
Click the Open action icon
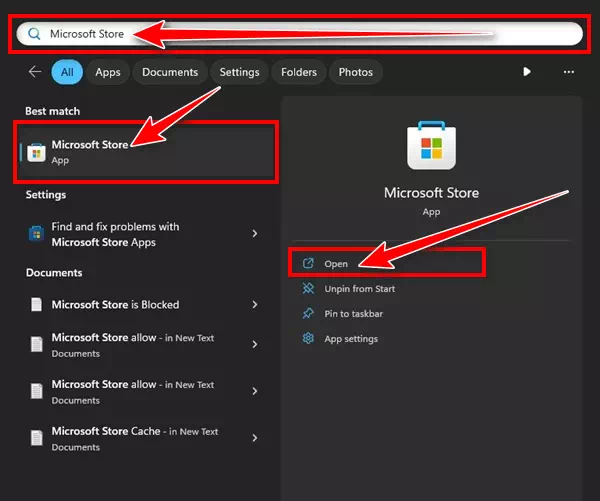pyautogui.click(x=308, y=263)
